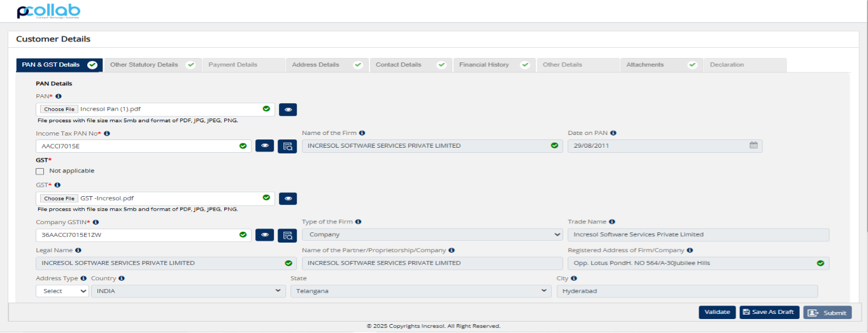Tick the GST Not applicable checkbox

point(40,171)
